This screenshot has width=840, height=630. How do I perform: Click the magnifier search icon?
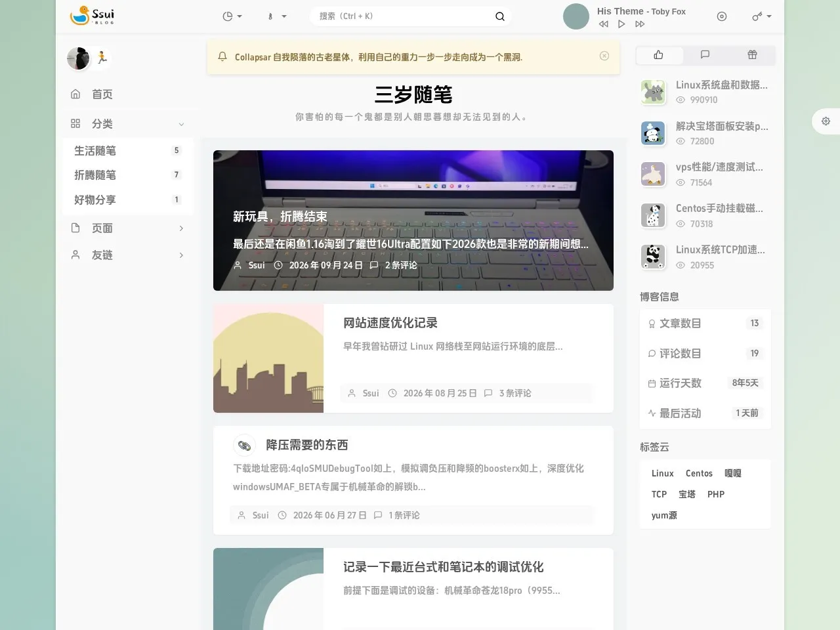[500, 16]
